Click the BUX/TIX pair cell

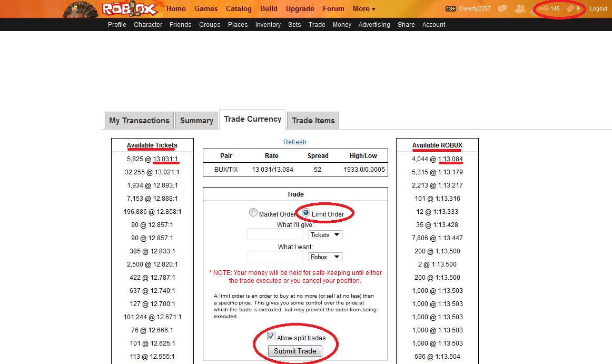(226, 170)
